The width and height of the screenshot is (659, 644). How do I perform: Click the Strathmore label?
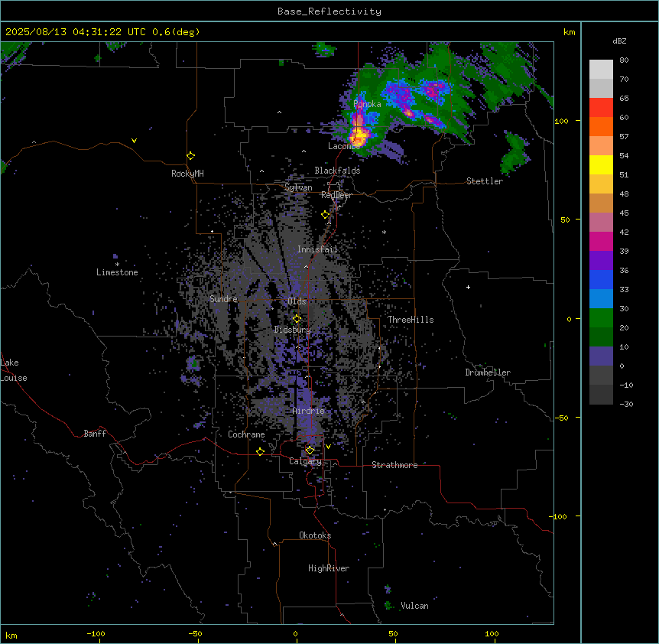pyautogui.click(x=394, y=465)
